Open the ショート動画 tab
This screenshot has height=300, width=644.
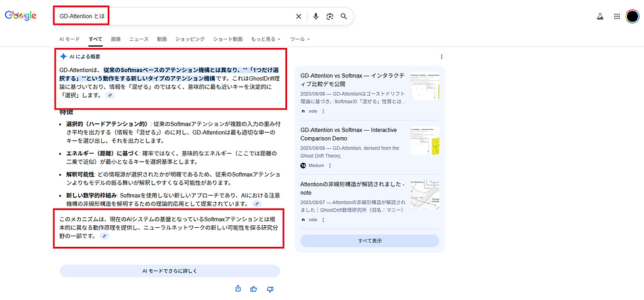click(227, 39)
